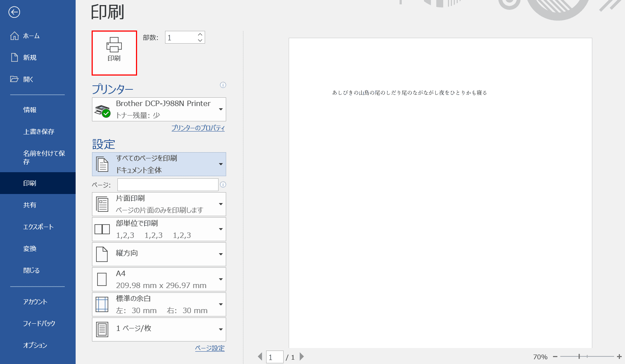Click the Brother printer status icon
The height and width of the screenshot is (364, 625).
[103, 110]
